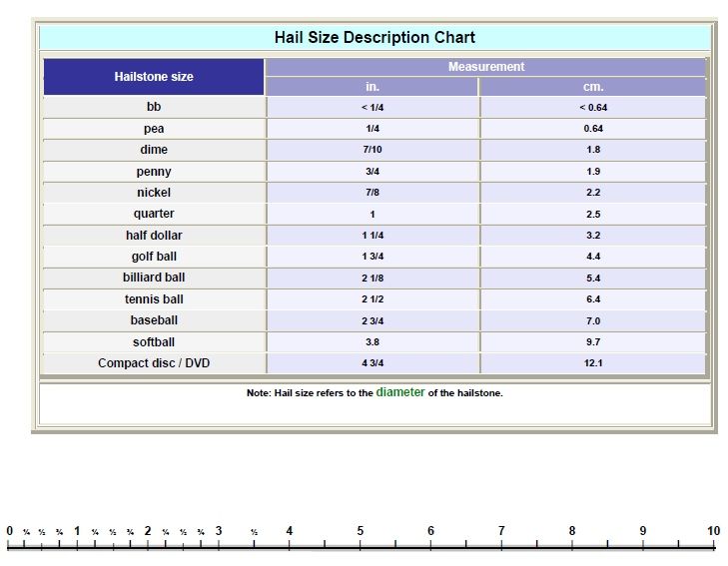Click the '0' mark on the ruler
Image resolution: width=728 pixels, height=566 pixels.
pos(10,531)
